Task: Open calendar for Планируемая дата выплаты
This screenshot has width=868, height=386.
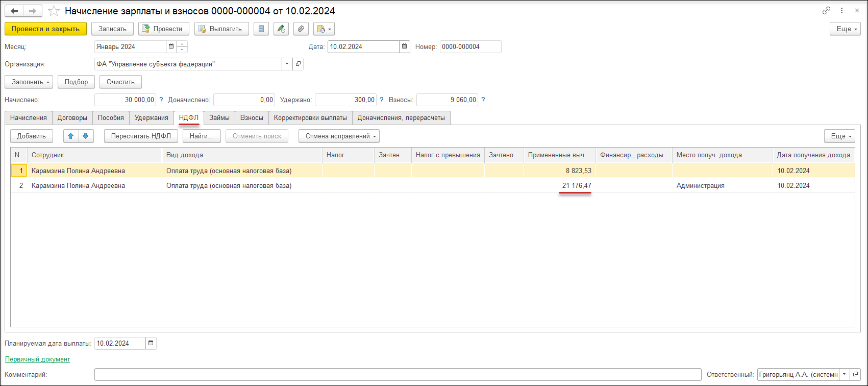Action: pos(151,343)
